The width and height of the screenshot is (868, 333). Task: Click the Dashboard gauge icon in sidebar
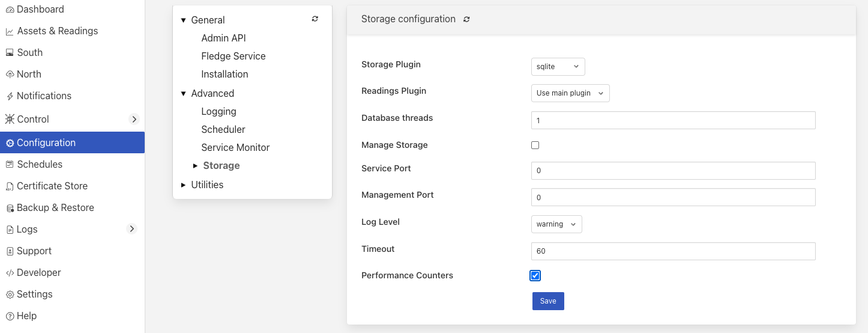coord(10,10)
